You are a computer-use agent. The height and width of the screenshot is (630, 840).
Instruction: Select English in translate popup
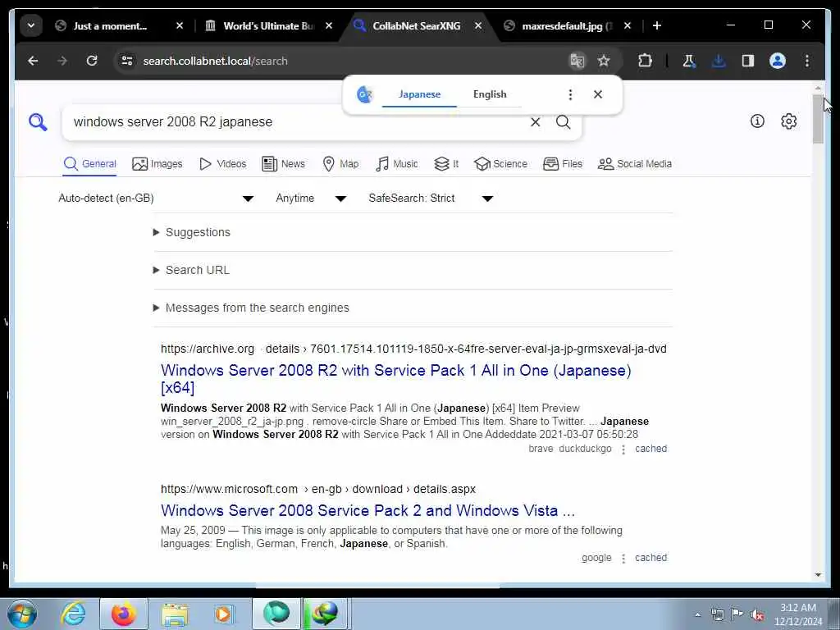click(490, 94)
